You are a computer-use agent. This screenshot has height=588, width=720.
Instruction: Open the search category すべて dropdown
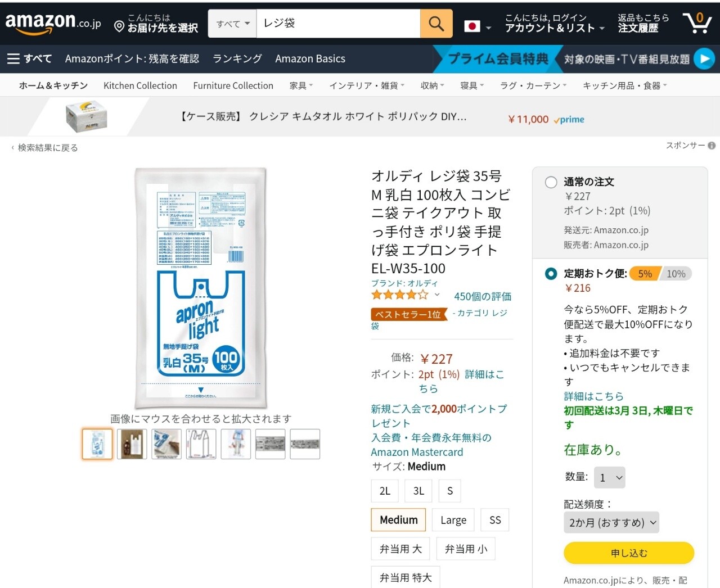232,24
